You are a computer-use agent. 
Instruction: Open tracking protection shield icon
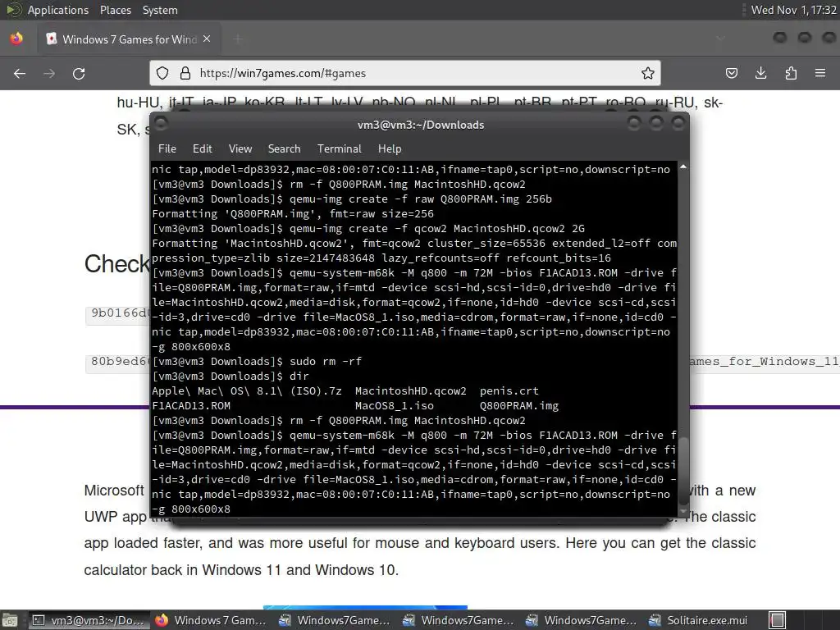pyautogui.click(x=162, y=73)
